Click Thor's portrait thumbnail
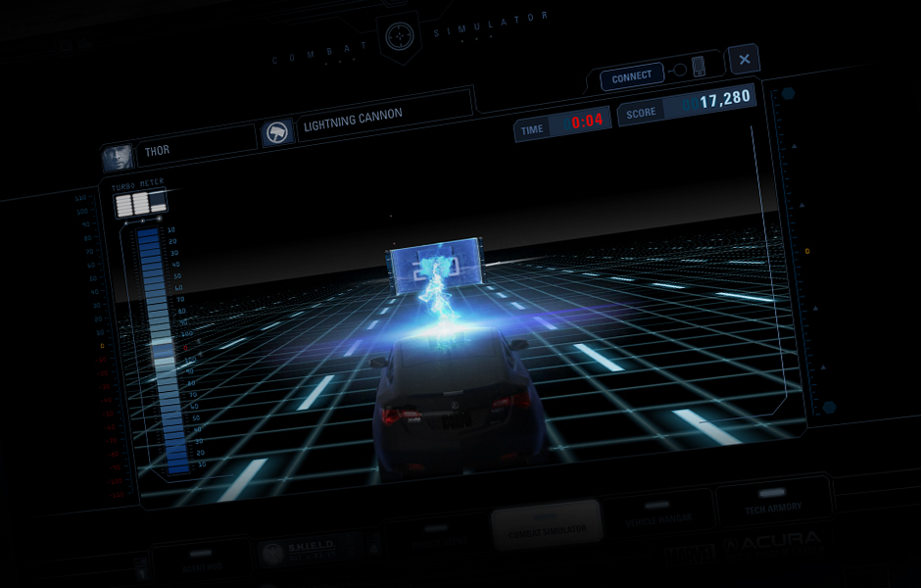The width and height of the screenshot is (921, 588). (117, 157)
